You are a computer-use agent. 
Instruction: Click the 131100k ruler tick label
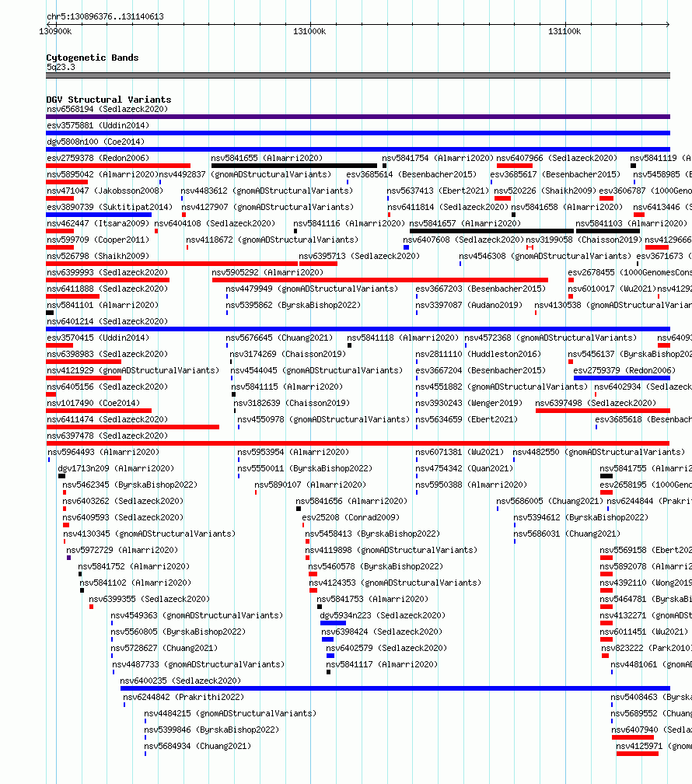564,31
